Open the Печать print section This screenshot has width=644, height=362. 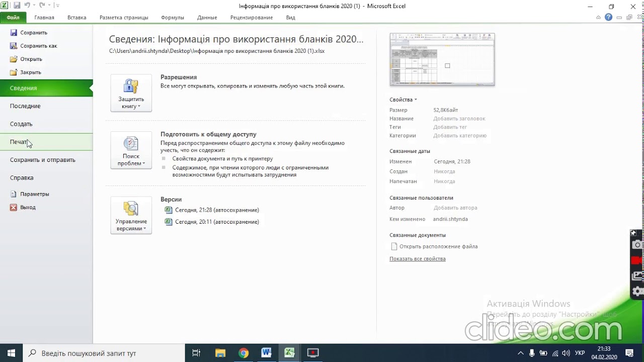coord(46,142)
